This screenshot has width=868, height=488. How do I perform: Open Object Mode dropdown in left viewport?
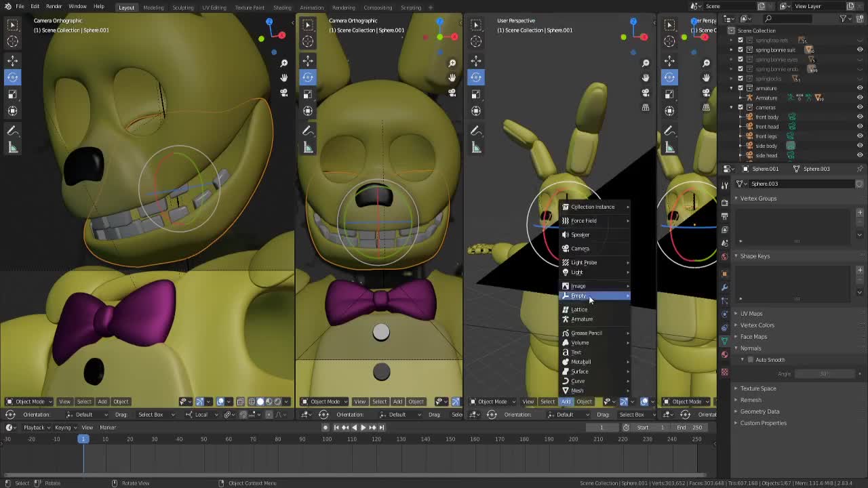(x=30, y=401)
